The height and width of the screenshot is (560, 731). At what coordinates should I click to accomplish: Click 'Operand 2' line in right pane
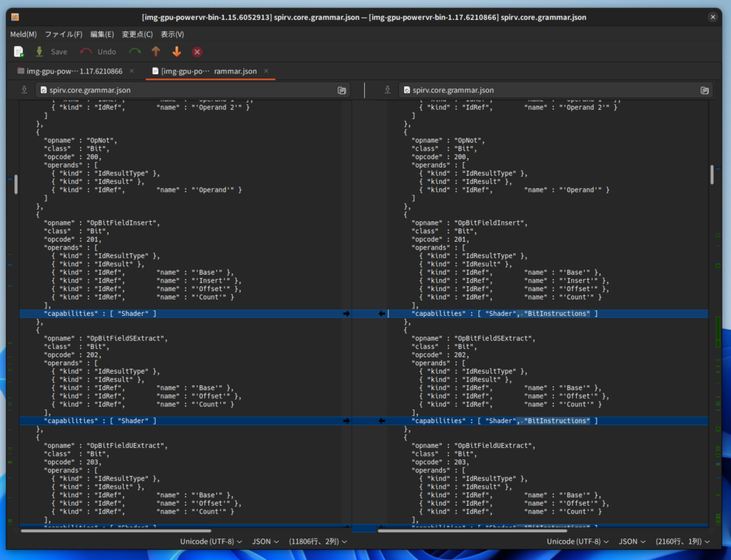point(518,107)
